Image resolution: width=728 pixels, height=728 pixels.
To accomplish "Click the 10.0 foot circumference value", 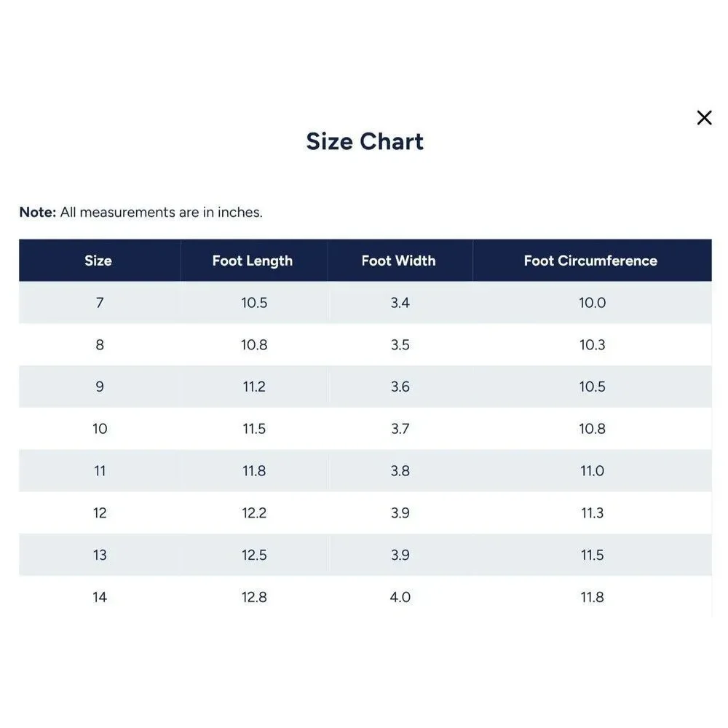I will tap(592, 303).
